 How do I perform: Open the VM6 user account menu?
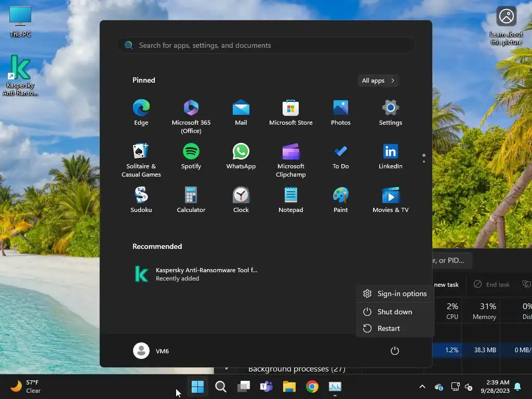pyautogui.click(x=151, y=351)
